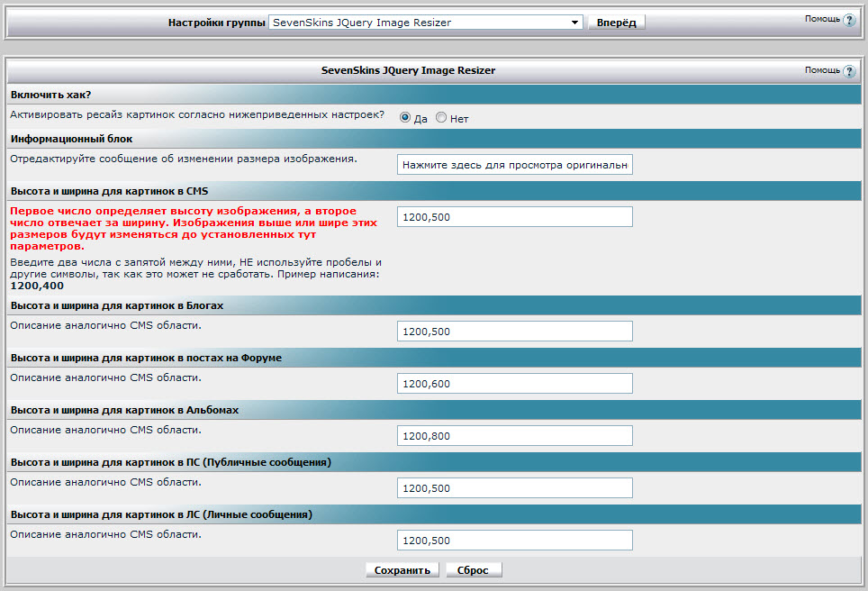868x591 pixels.
Task: Focus the Альбомах image size field
Action: click(515, 435)
